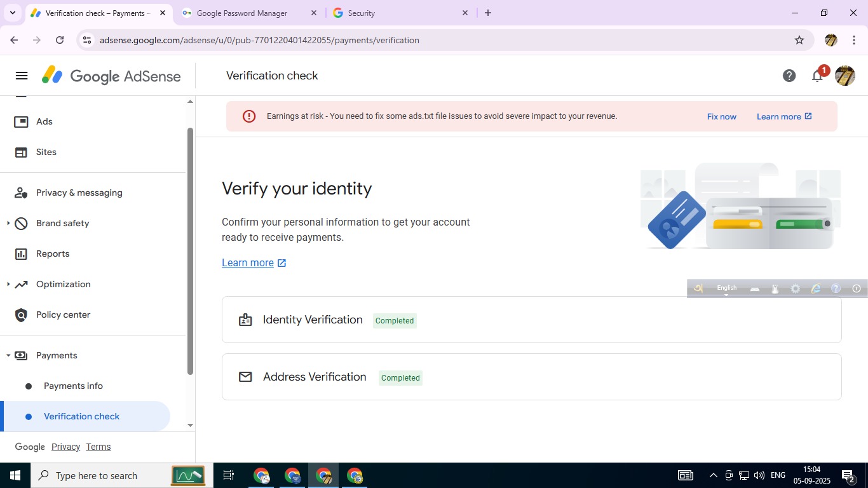View site information icon in address bar

(88, 40)
